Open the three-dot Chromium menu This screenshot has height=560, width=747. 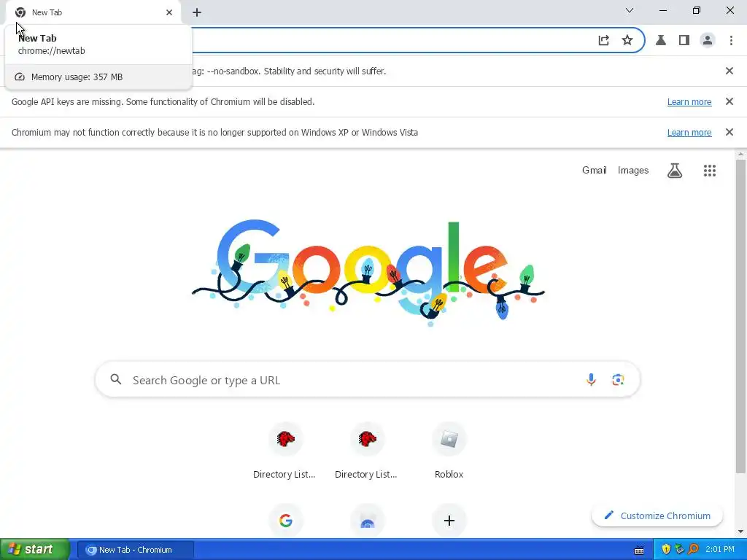731,41
